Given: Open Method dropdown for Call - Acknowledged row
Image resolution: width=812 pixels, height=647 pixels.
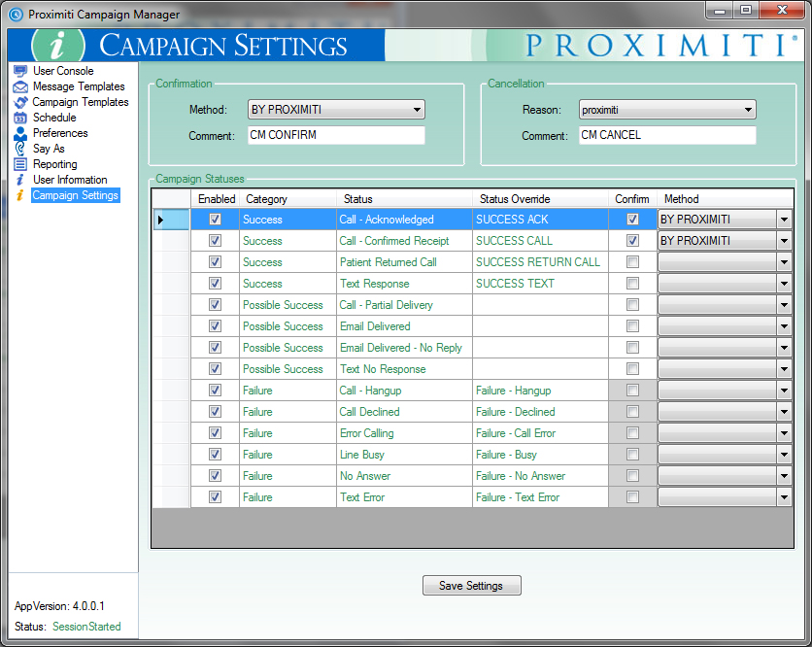Looking at the screenshot, I should click(784, 220).
